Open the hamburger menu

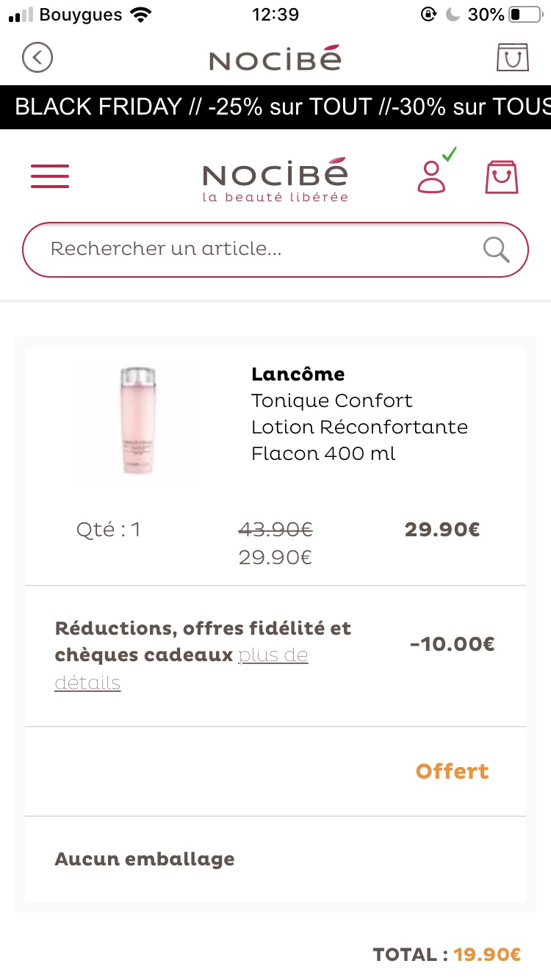pyautogui.click(x=50, y=176)
